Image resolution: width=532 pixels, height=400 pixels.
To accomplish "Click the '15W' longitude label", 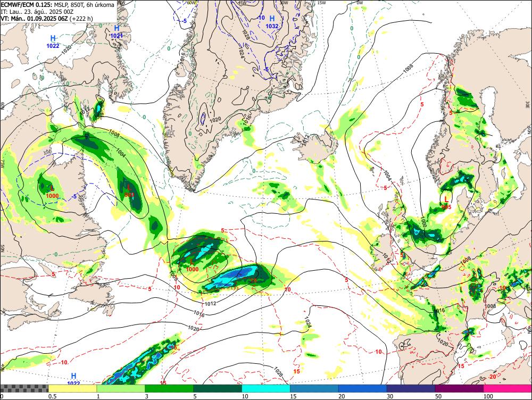I will (321, 3).
